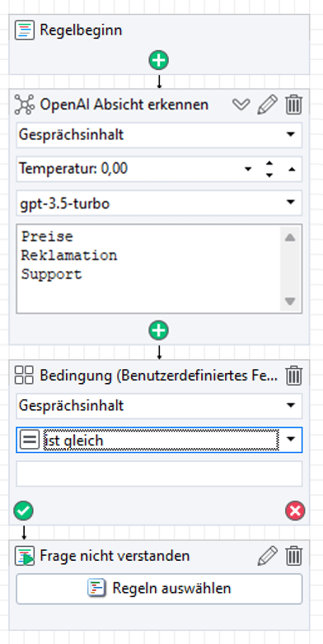The width and height of the screenshot is (323, 644).
Task: Delete the OpenAI Absicht erkennen action
Action: [294, 105]
